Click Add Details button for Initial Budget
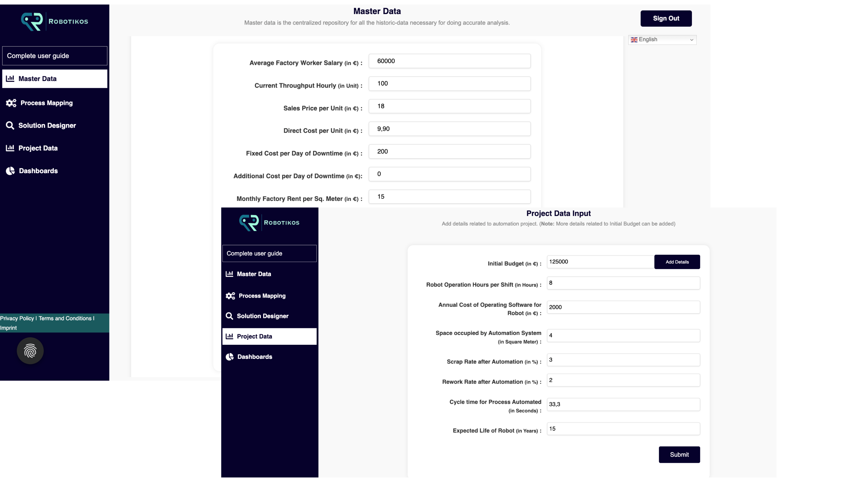Viewport: 868px width, 488px height. tap(677, 262)
